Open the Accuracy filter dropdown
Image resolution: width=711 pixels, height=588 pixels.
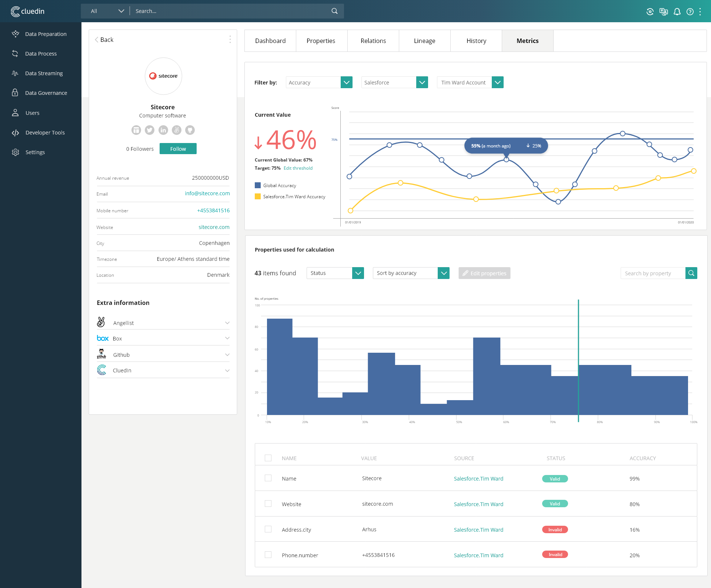click(319, 82)
